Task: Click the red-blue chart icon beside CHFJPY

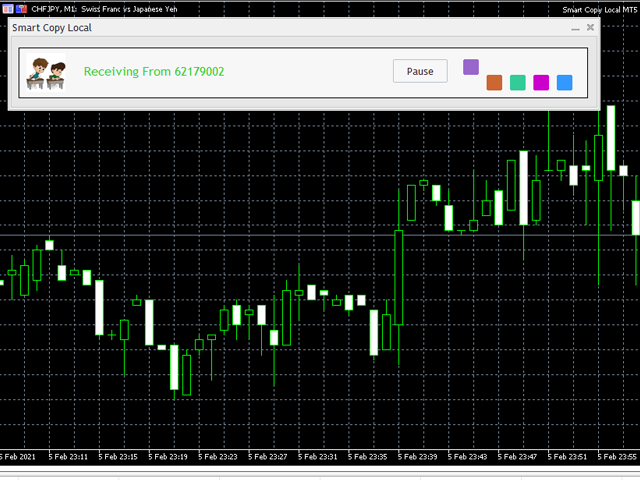Action: click(21, 9)
